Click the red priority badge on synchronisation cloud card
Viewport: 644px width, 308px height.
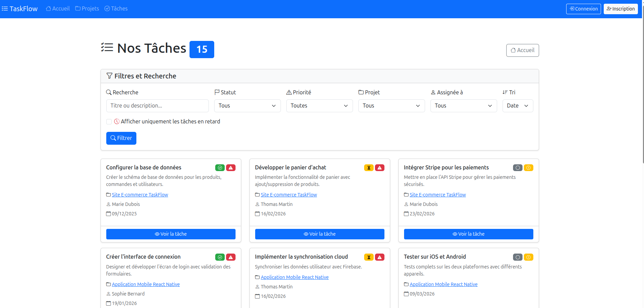[380, 257]
